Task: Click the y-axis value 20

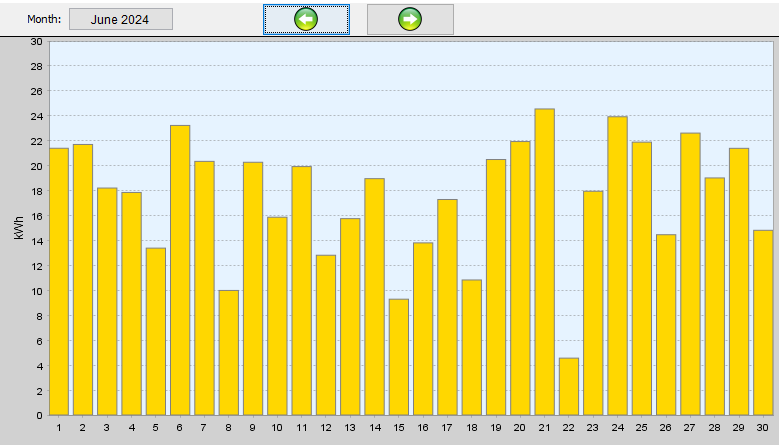Action: point(36,166)
